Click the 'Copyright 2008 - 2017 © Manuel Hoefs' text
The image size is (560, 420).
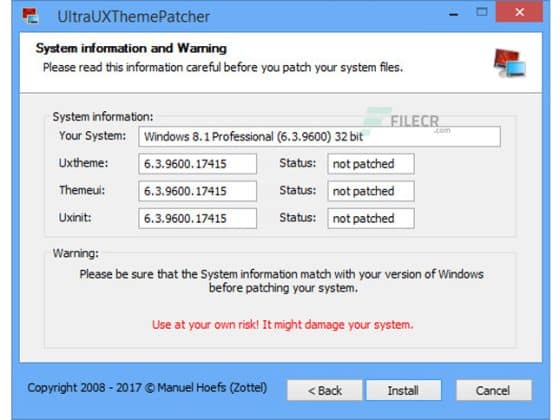(147, 388)
